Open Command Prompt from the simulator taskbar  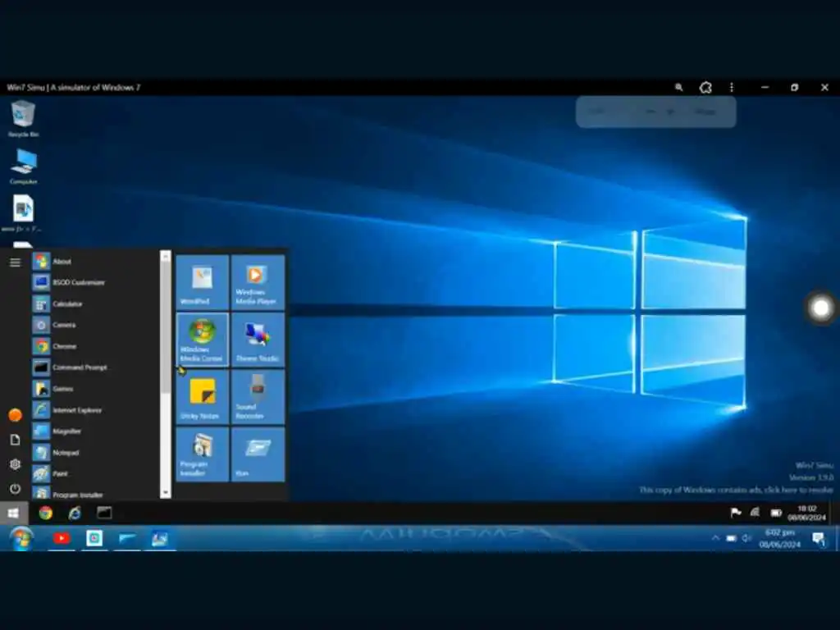[x=104, y=514]
